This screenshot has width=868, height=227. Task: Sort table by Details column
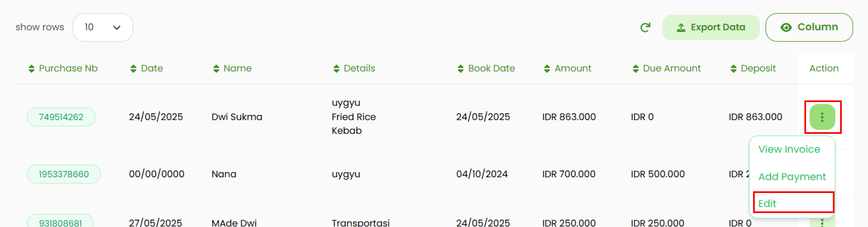click(336, 69)
